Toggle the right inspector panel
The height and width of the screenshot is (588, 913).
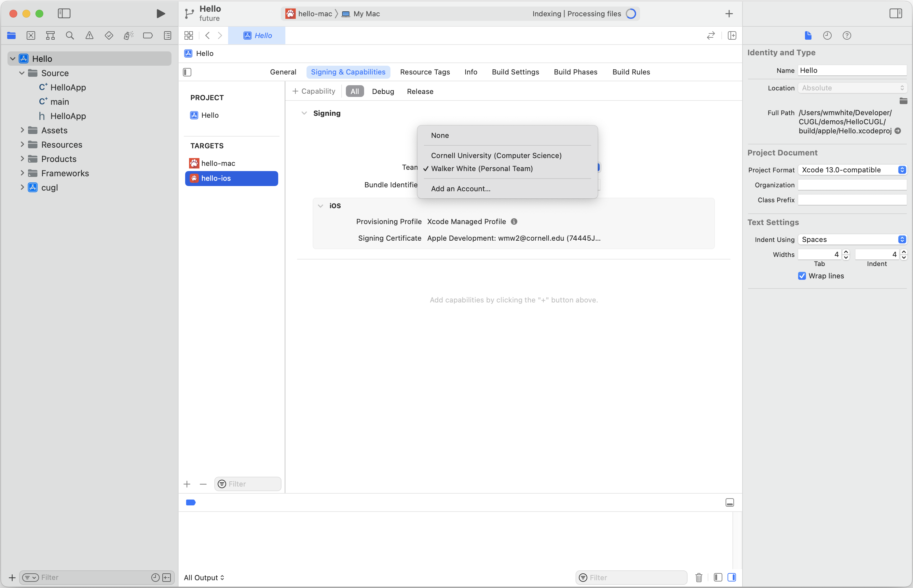(x=895, y=14)
